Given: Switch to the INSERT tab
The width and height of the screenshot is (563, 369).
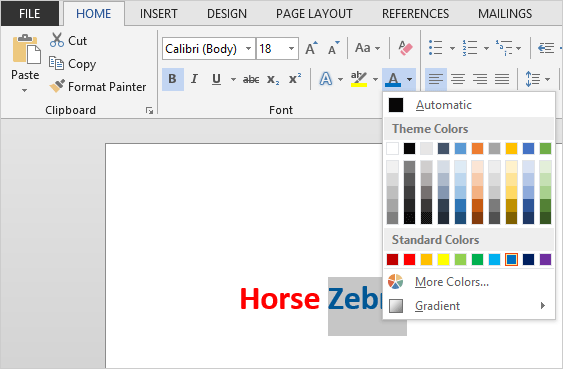Looking at the screenshot, I should coord(159,14).
